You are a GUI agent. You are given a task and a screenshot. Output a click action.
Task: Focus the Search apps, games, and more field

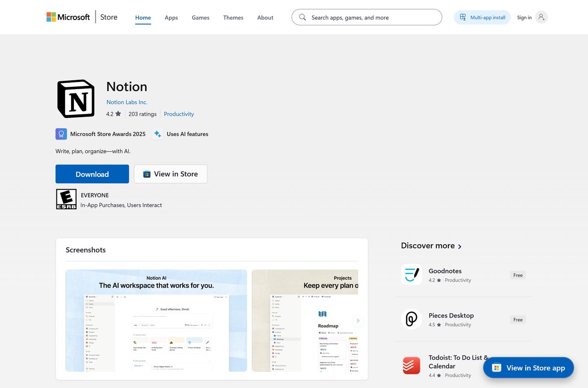point(367,17)
